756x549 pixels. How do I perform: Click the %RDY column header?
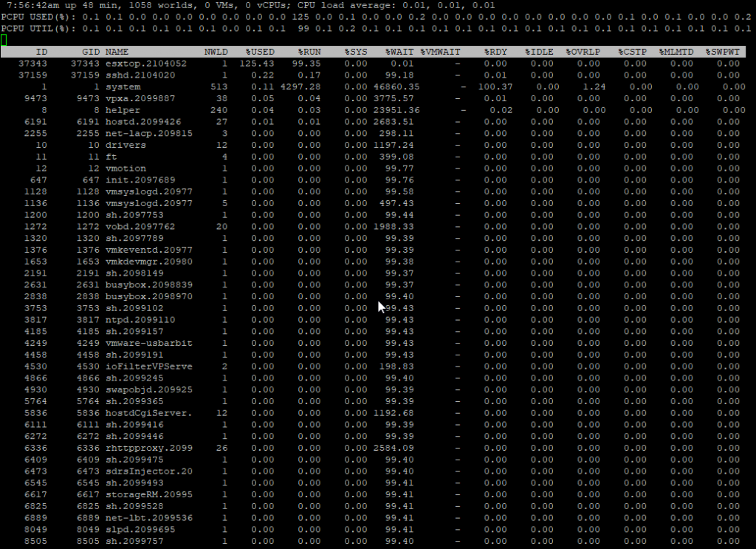495,52
